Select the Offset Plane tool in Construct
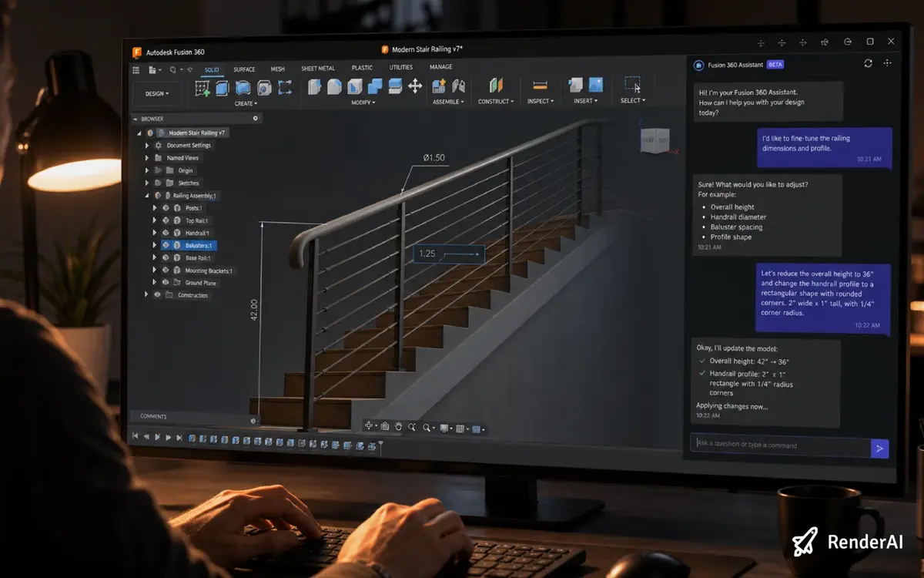 coord(495,86)
